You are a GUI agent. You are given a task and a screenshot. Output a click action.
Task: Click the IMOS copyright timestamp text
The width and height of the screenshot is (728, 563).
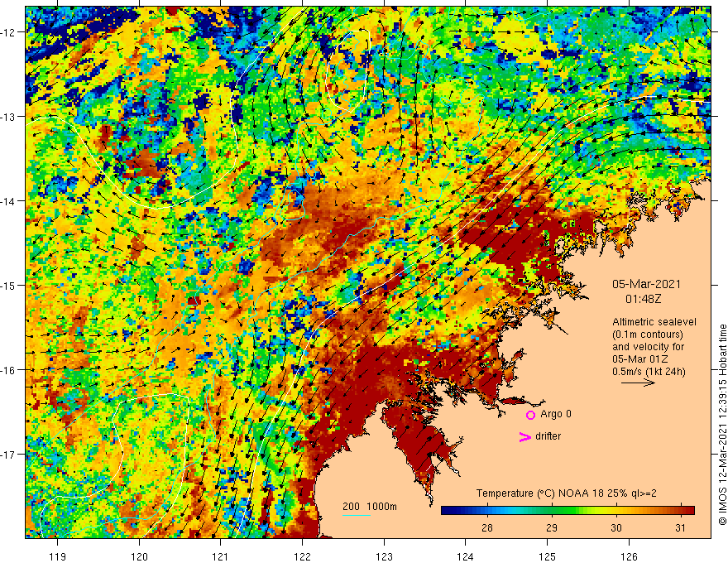[722, 425]
